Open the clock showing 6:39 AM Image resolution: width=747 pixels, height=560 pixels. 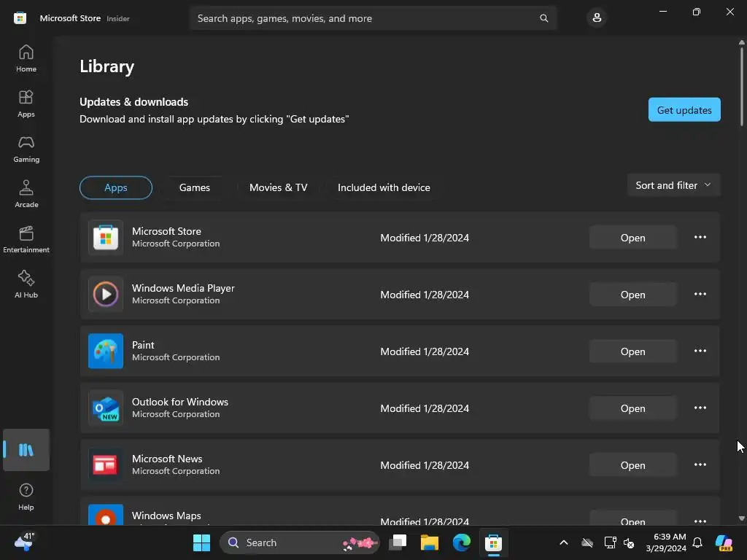666,542
